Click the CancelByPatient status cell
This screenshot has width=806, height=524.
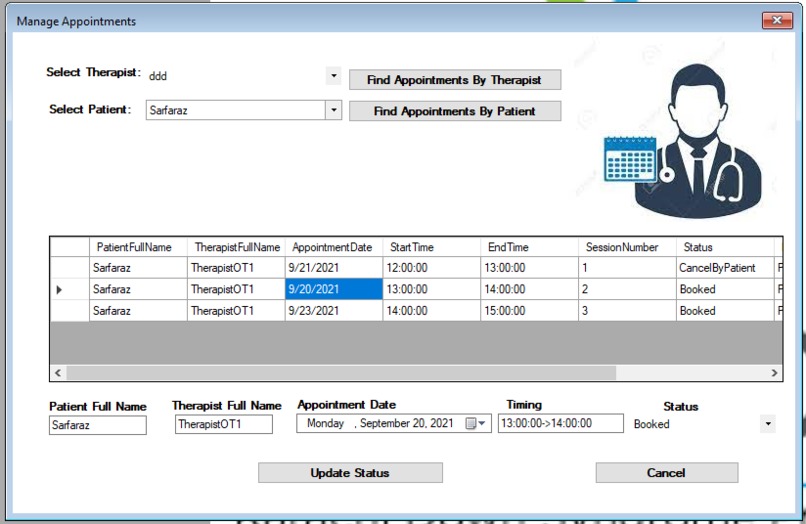click(725, 268)
